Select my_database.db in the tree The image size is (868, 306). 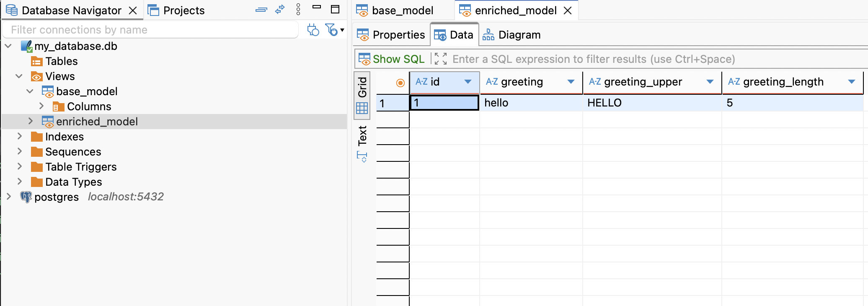coord(76,46)
